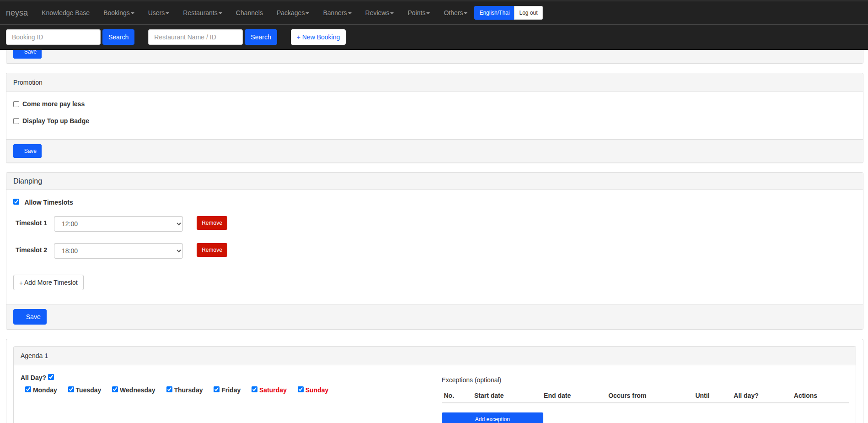Toggle the All Day checkbox in Agenda 1
The height and width of the screenshot is (423, 868).
click(51, 377)
